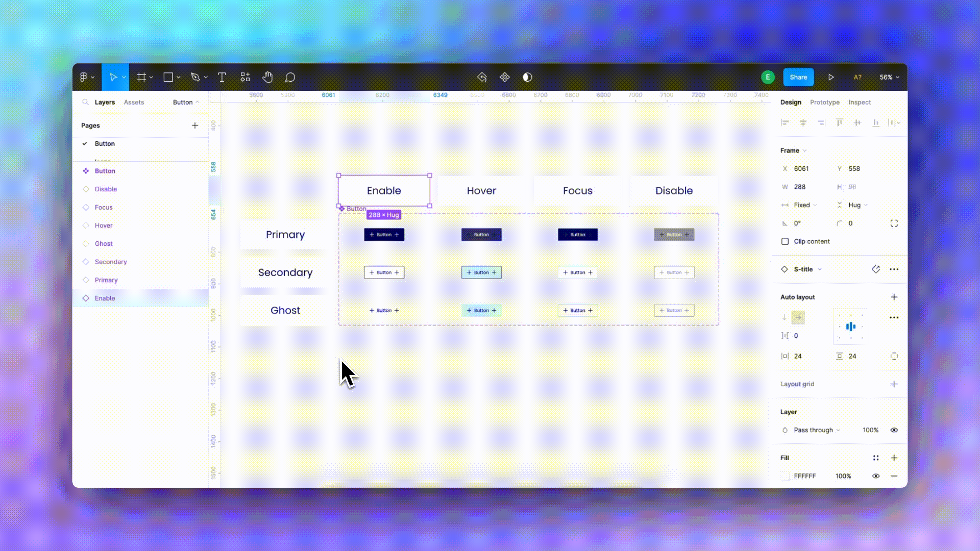Viewport: 980px width, 551px height.
Task: Click the Share button
Action: 798,77
